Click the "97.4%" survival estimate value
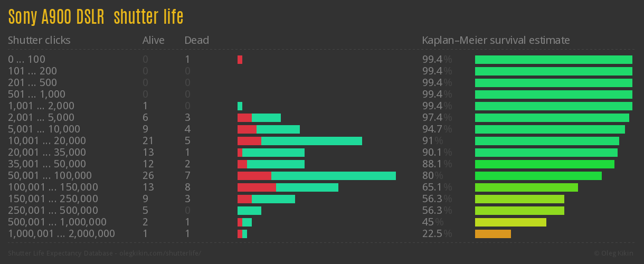This screenshot has height=264, width=644. (437, 118)
